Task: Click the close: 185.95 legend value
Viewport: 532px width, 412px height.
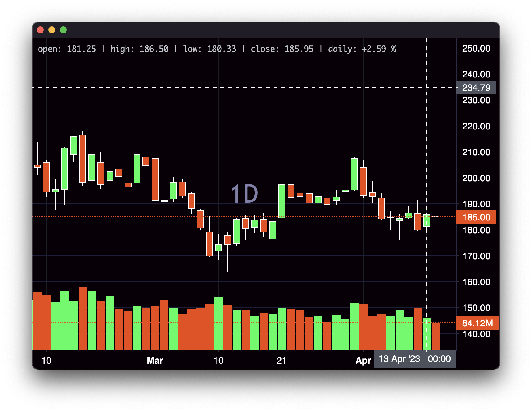Action: point(282,49)
